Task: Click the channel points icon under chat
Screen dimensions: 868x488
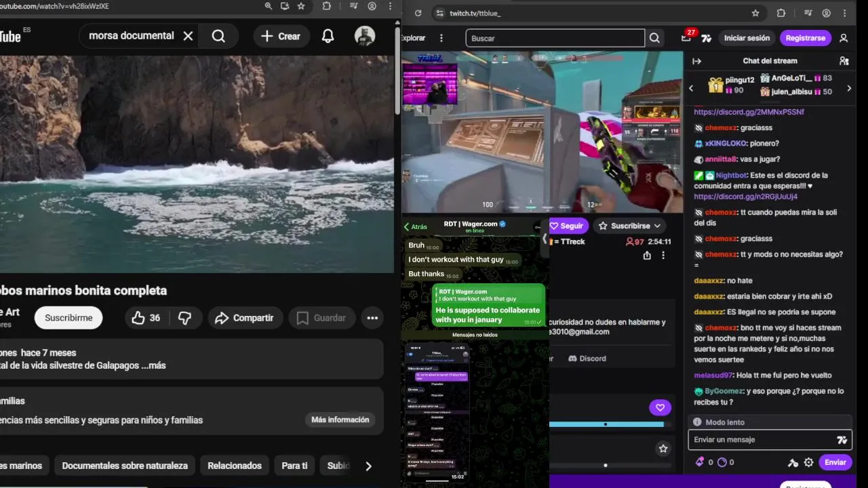Action: click(722, 462)
